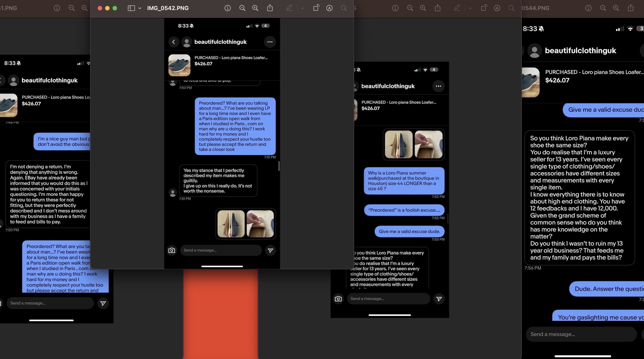Expand highlight options in window behind IMG_0542's right edge
The height and width of the screenshot is (359, 644).
470,8
